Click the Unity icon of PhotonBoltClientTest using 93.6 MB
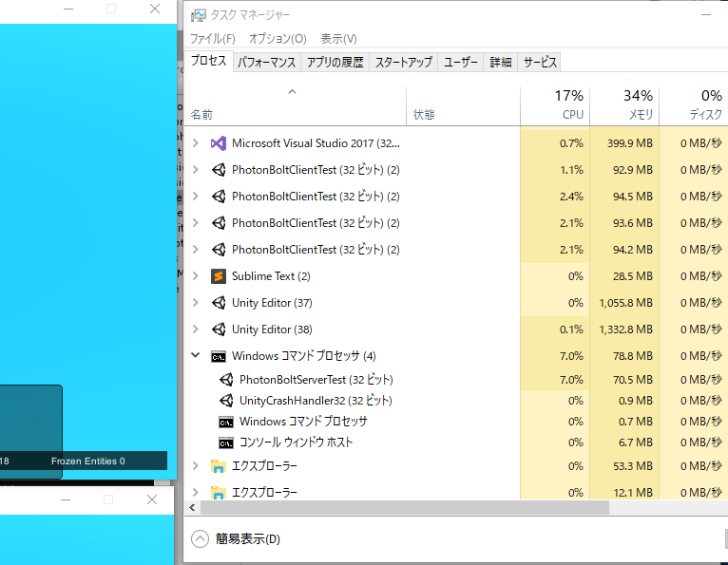 (x=219, y=222)
